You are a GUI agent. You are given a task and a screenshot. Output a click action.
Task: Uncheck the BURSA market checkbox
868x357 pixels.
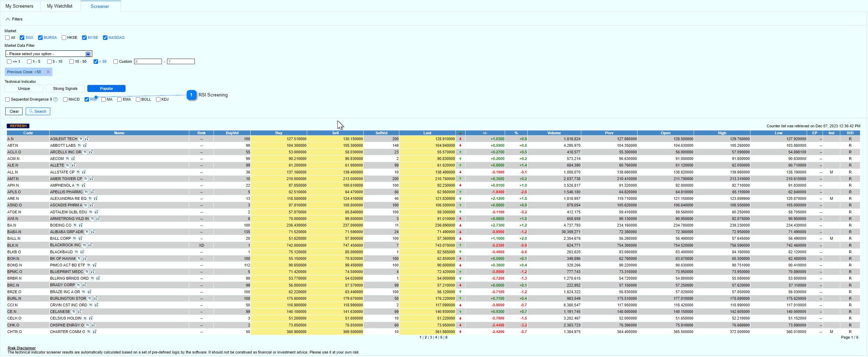point(41,37)
